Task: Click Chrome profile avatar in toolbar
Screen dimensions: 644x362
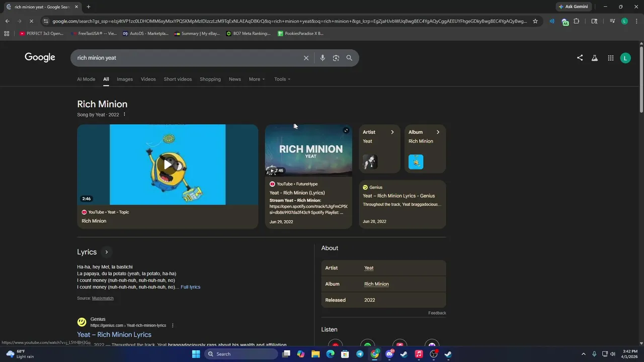Action: (x=624, y=21)
